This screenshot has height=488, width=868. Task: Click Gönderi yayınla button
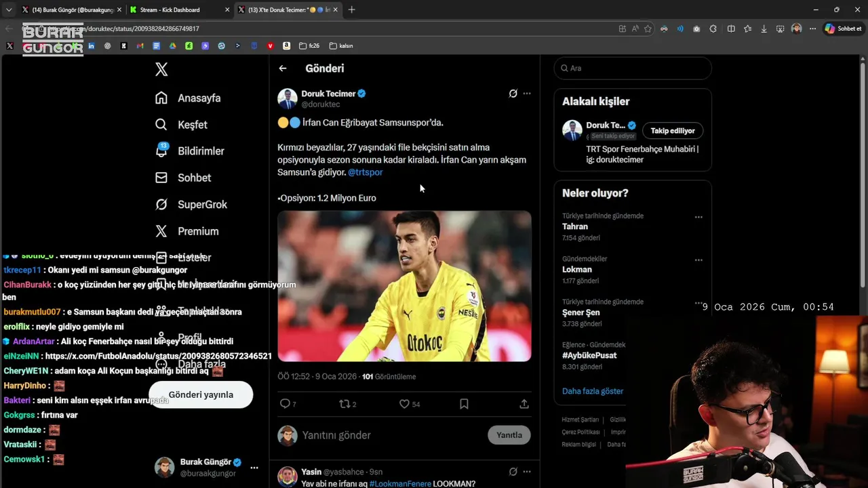[x=201, y=394]
